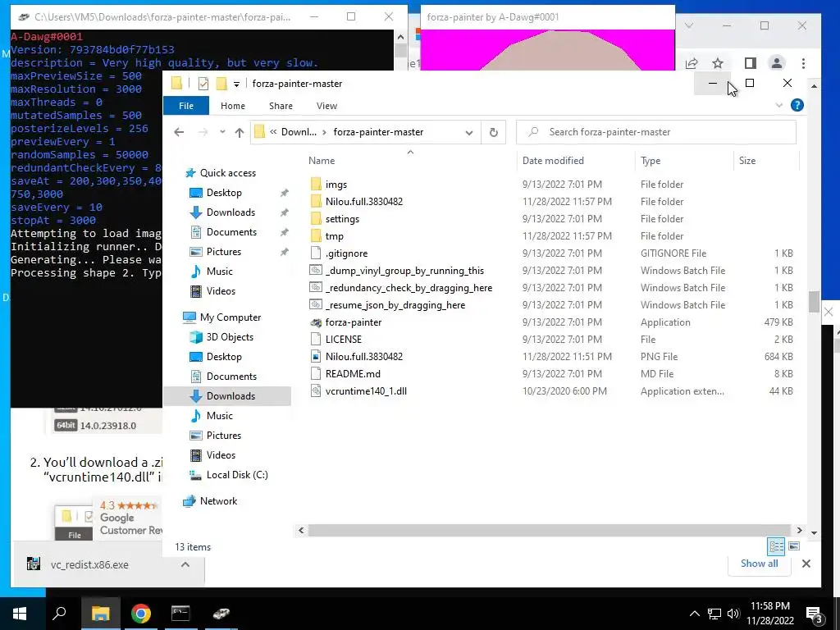Open Chrome tab search dropdown chevron
The height and width of the screenshot is (630, 840).
pyautogui.click(x=689, y=25)
